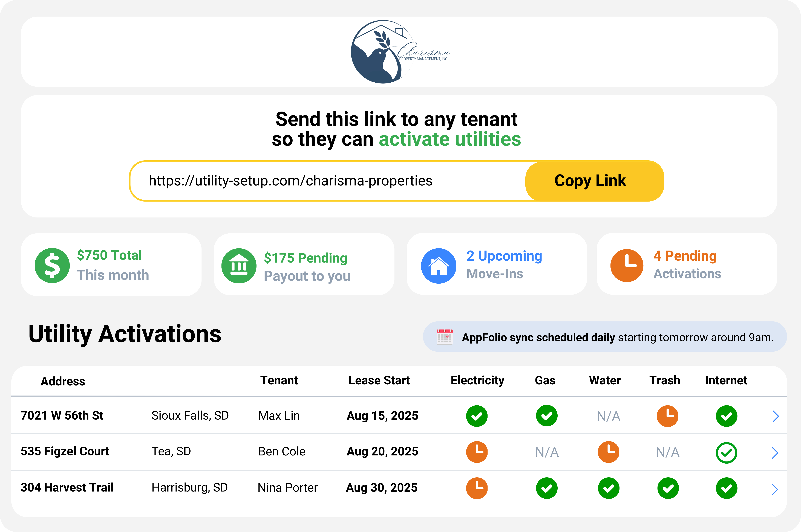
Task: Click the Water column header
Action: (605, 380)
